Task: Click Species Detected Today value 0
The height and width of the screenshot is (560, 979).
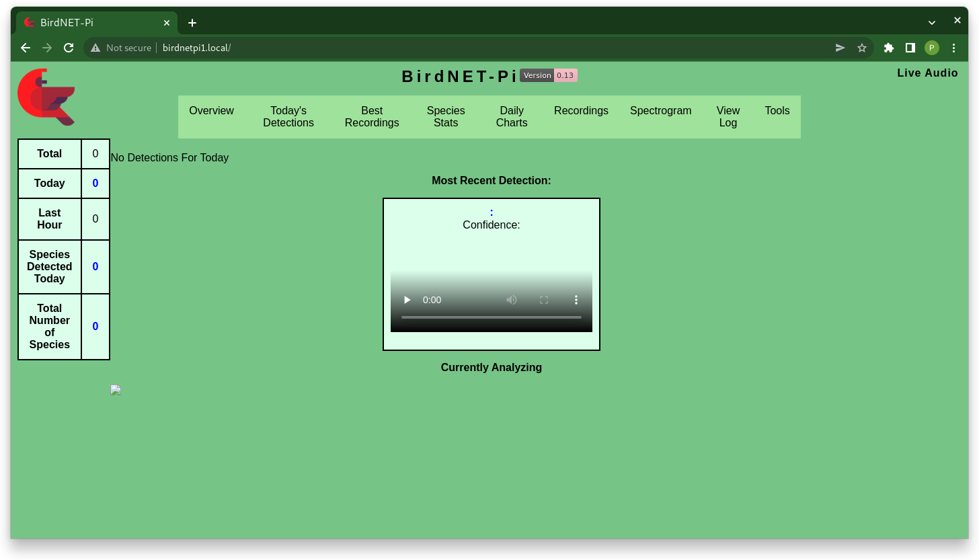Action: coord(95,267)
